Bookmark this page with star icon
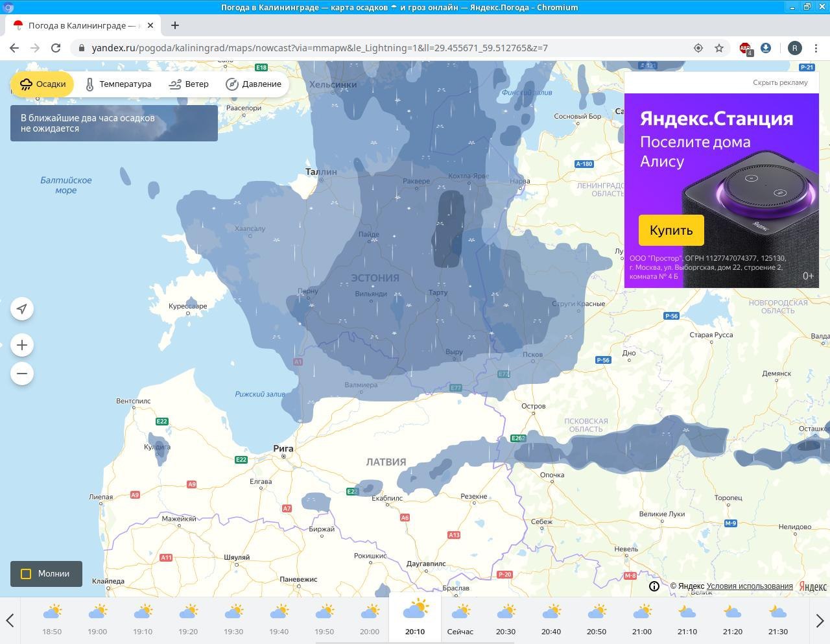830x644 pixels. click(719, 48)
